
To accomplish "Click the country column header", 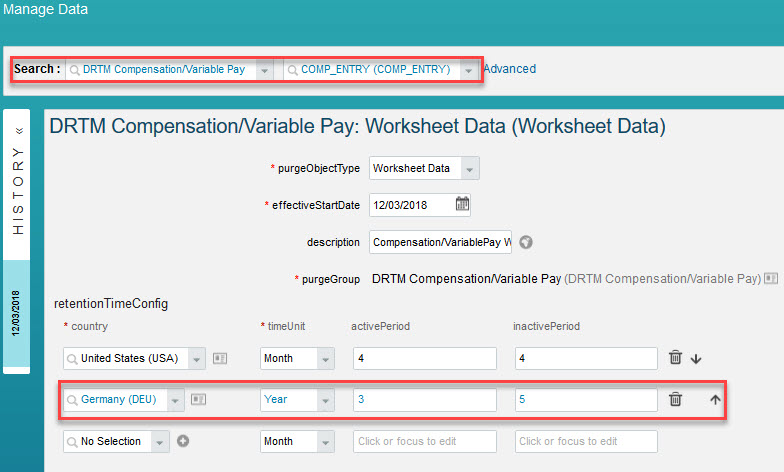I will tap(89, 326).
